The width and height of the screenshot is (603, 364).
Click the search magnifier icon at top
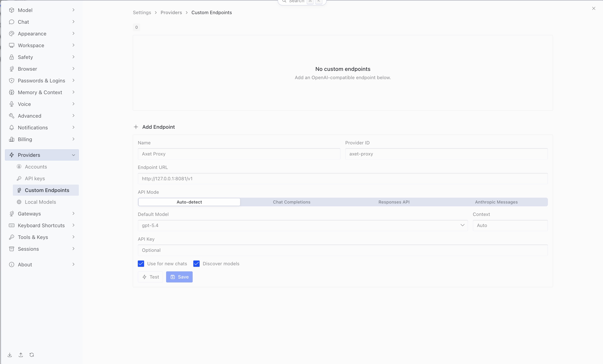point(284,1)
